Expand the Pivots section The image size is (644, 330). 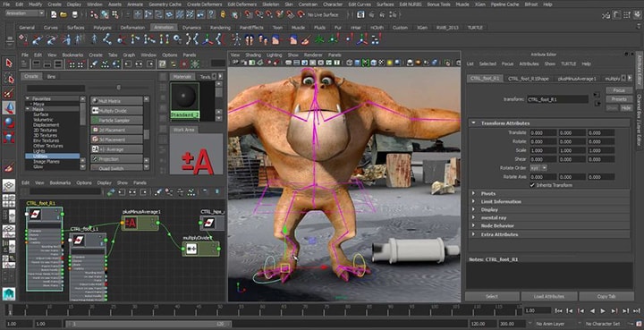473,193
